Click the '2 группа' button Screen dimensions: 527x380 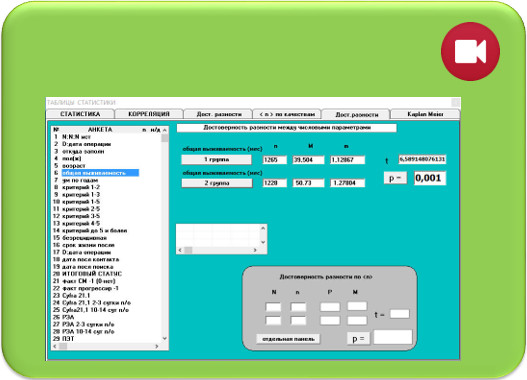click(217, 183)
